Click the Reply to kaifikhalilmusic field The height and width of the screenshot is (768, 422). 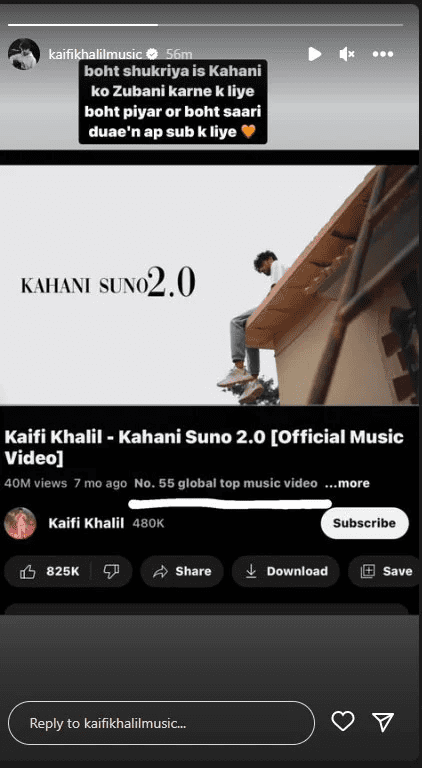[x=161, y=723]
